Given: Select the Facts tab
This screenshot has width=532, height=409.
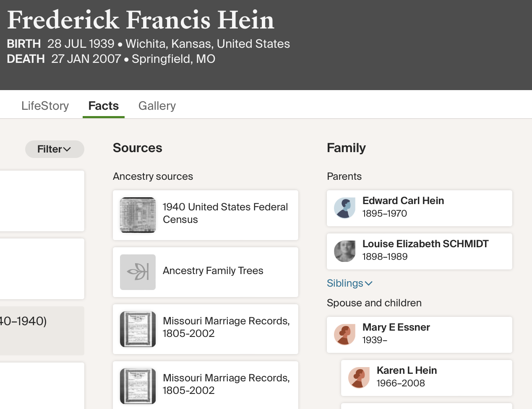Looking at the screenshot, I should [x=103, y=106].
